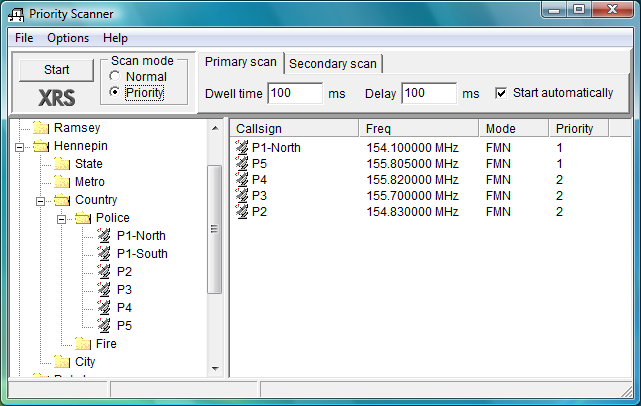This screenshot has width=641, height=406.
Task: Select the Normal scan mode
Action: click(115, 76)
